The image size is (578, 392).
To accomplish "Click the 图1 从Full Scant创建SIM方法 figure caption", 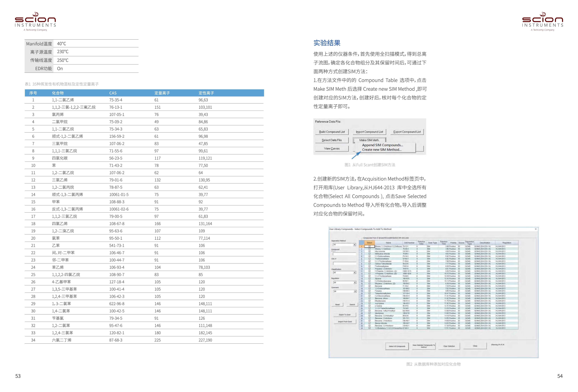I will 370,165.
